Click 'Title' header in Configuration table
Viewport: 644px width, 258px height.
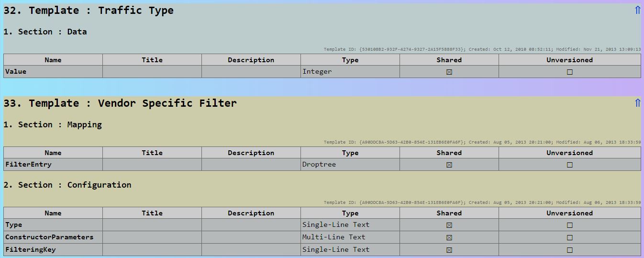(152, 213)
